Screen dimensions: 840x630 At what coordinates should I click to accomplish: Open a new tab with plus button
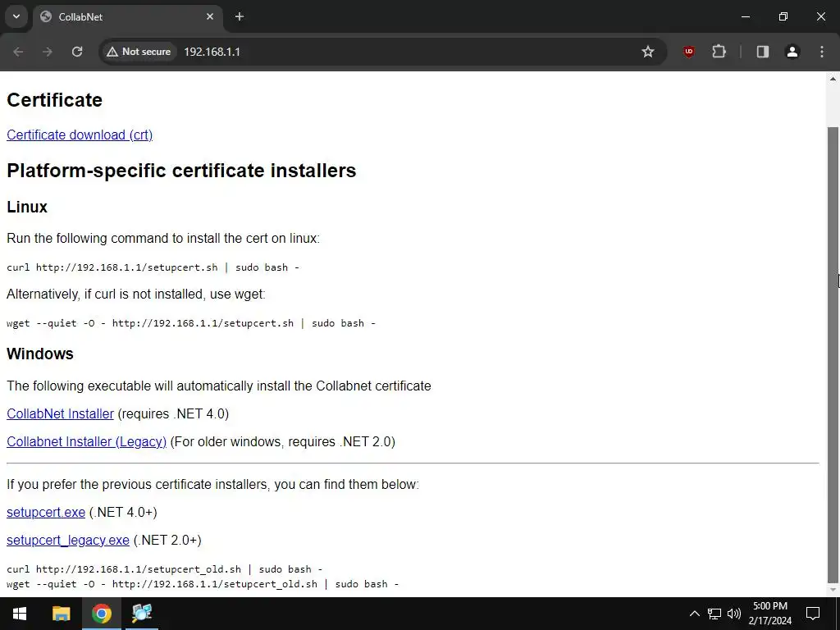pyautogui.click(x=240, y=16)
